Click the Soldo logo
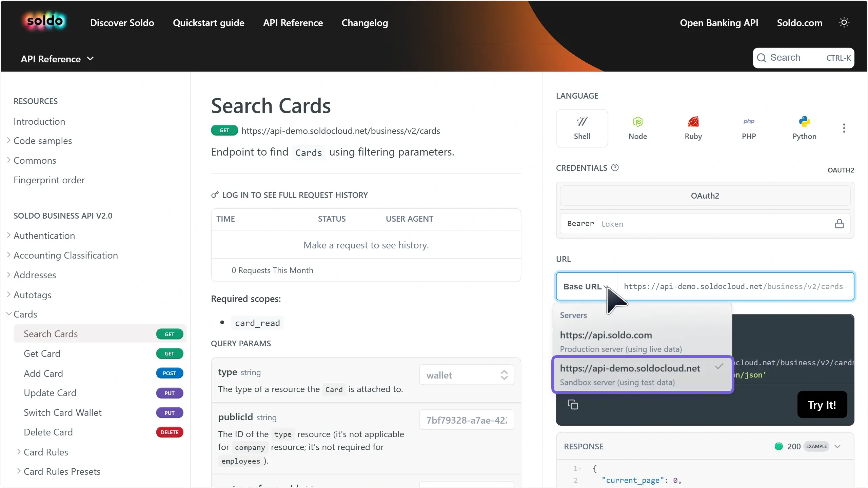 pyautogui.click(x=45, y=21)
